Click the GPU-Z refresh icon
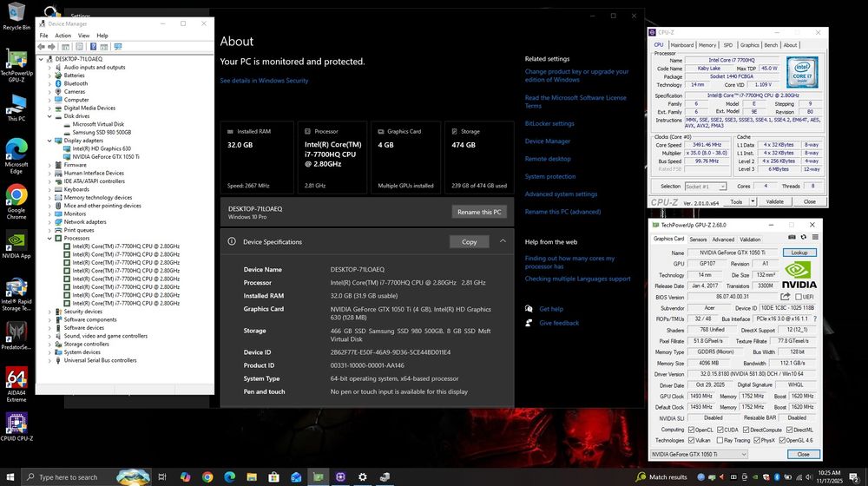This screenshot has width=868, height=486. click(803, 238)
